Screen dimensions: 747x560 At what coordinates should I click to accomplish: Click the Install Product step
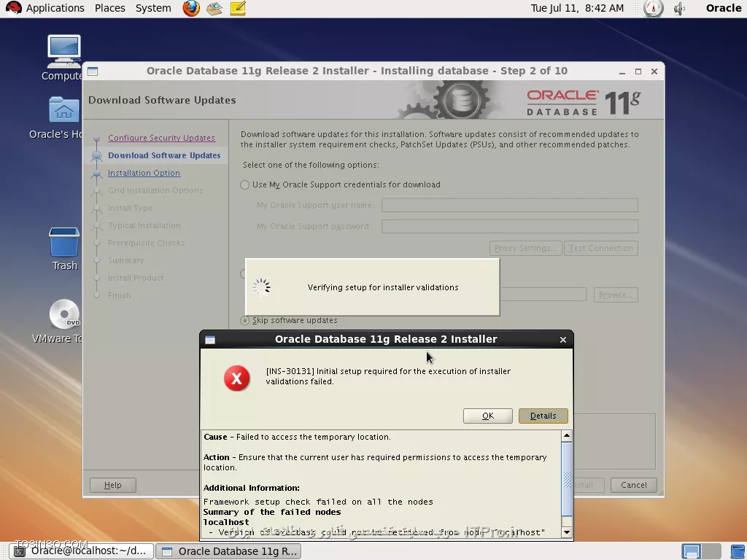click(136, 278)
